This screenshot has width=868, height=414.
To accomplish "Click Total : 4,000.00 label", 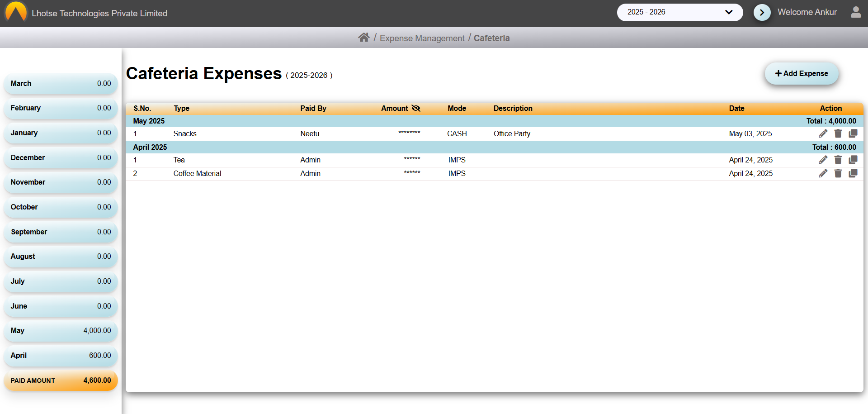I will [x=831, y=121].
